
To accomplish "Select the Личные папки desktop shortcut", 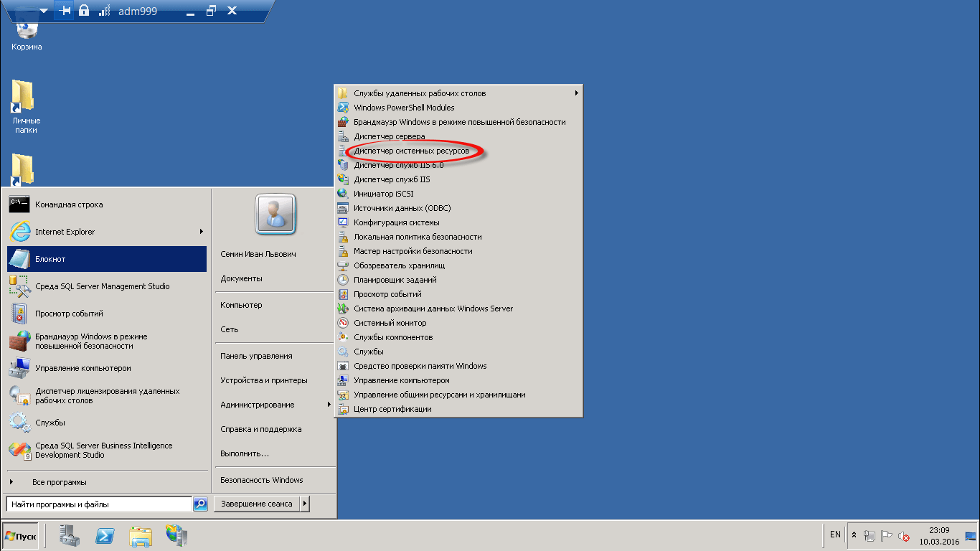I will (x=27, y=107).
